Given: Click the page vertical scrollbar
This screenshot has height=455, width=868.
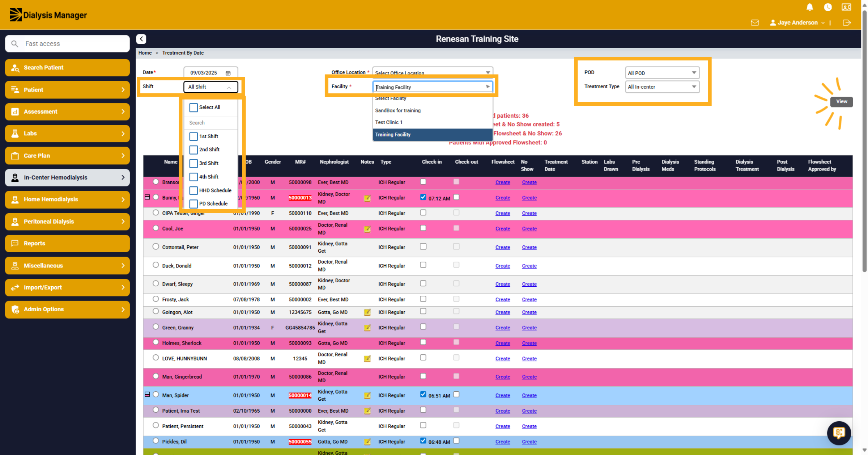Looking at the screenshot, I should (864, 141).
